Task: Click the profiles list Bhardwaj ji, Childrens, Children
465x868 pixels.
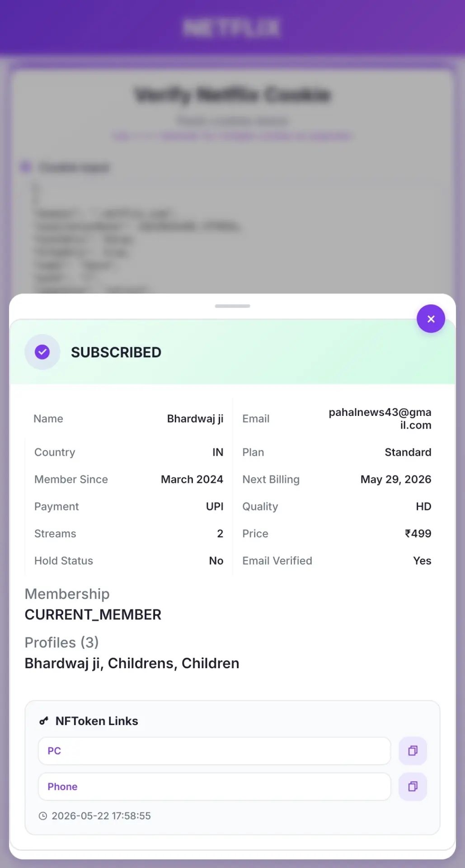Action: click(132, 663)
